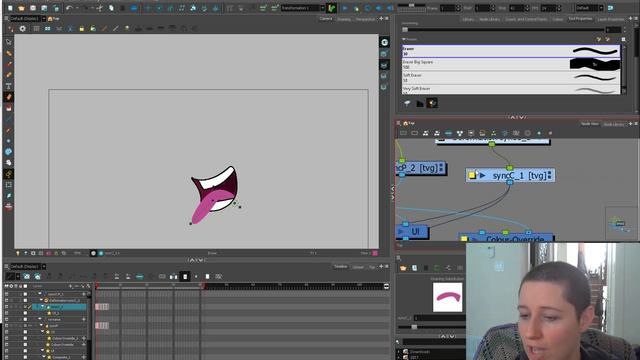
Task: Toggle yellow thumbnail square on syncC_1 node
Action: (x=472, y=176)
